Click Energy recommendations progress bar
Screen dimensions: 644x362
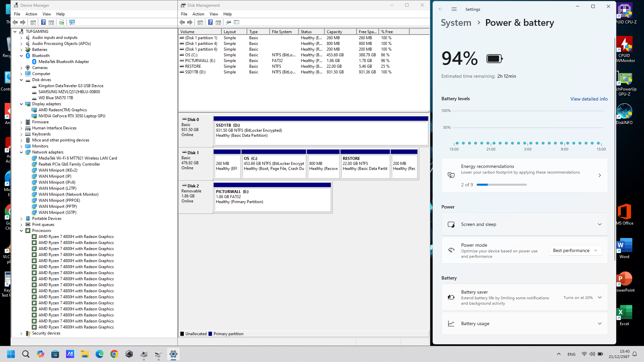(x=501, y=185)
